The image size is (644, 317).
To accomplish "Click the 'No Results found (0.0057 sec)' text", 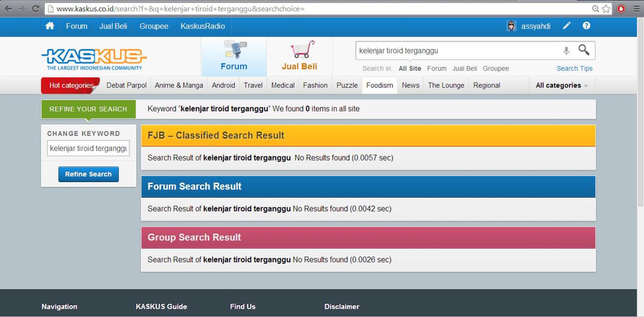I will [344, 158].
